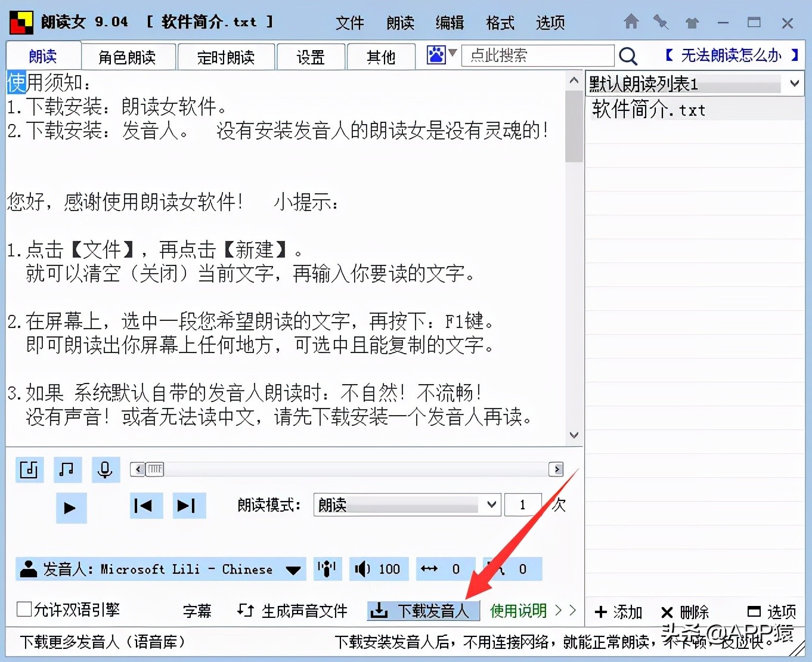The image size is (812, 662).
Task: Click the music note icon button
Action: [x=67, y=469]
